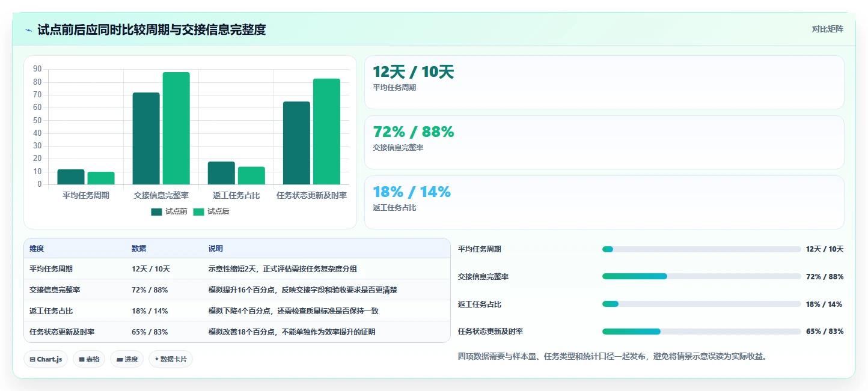This screenshot has height=391, width=868.
Task: Click the note starting 模拟提升16个百分点
Action: pos(303,290)
